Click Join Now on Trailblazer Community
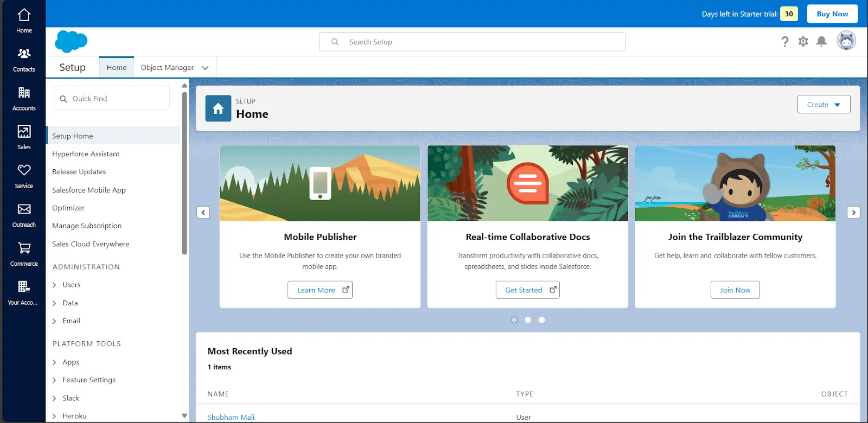868x423 pixels. point(735,290)
